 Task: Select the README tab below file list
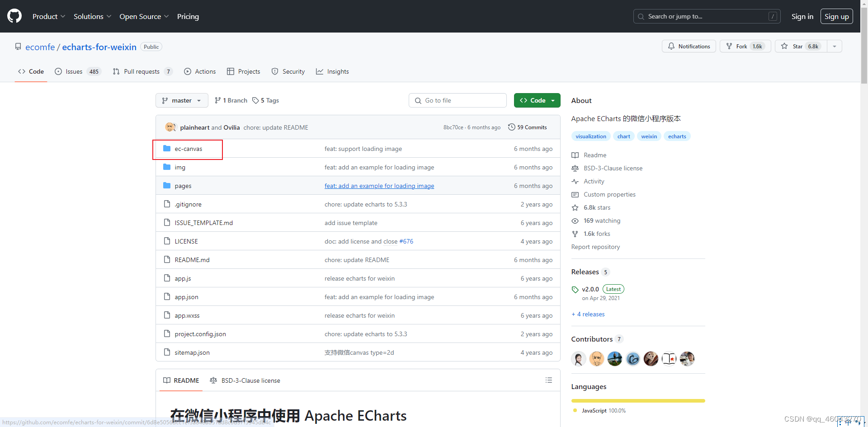point(181,380)
